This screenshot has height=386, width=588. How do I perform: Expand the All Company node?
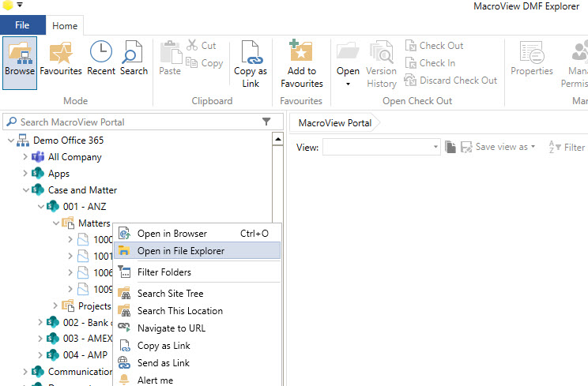[25, 156]
